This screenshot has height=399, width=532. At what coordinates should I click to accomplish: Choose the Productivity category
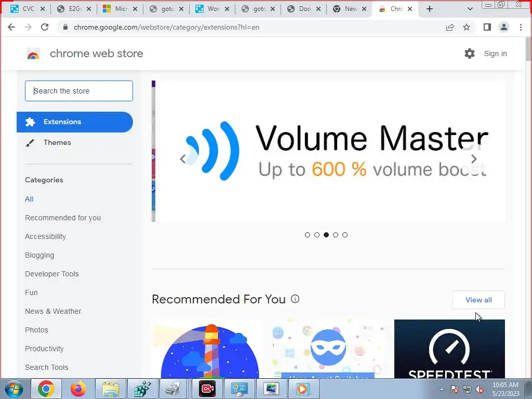(44, 349)
